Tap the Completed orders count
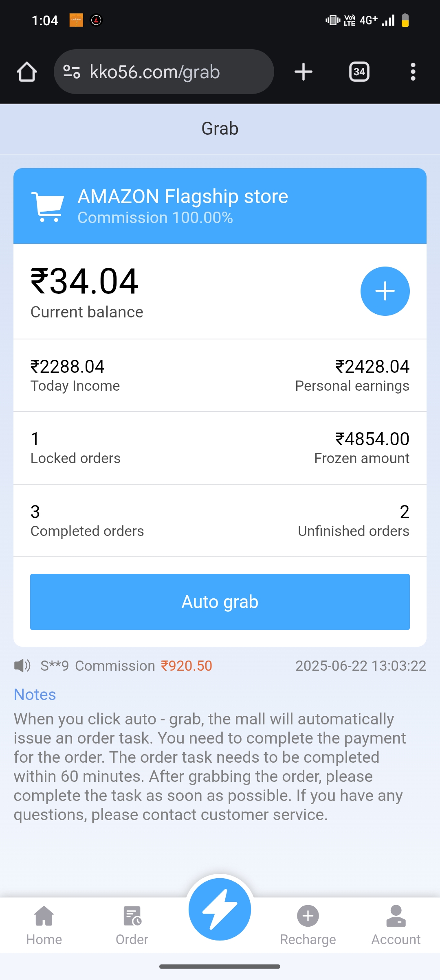Screen dimensions: 440x980 [x=35, y=512]
